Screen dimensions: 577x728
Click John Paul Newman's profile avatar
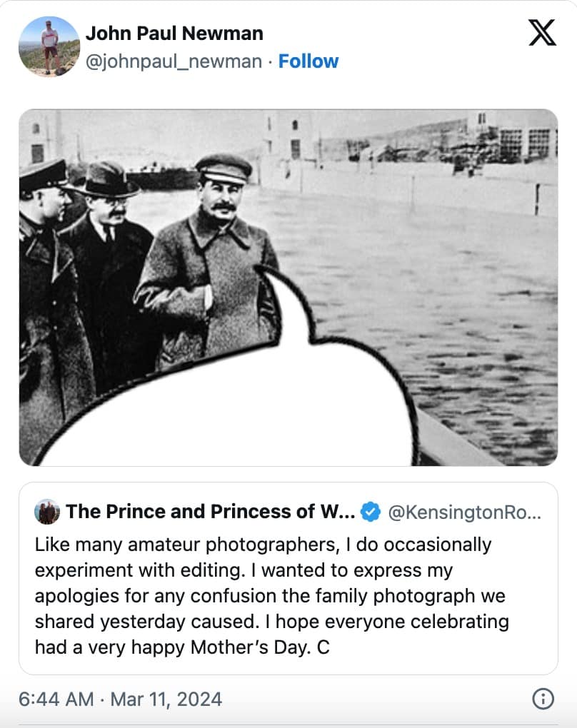49,46
